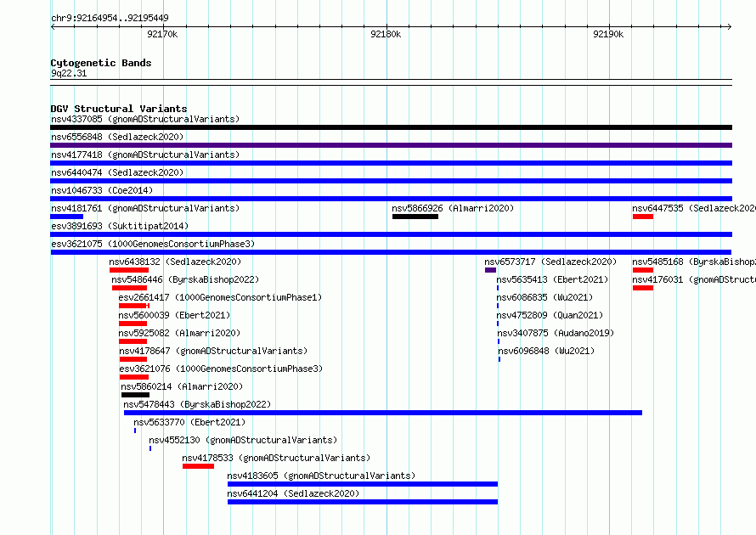Viewport: 756px width, 535px height.
Task: Click the blue bar under nsv6441204
Action: (x=363, y=502)
